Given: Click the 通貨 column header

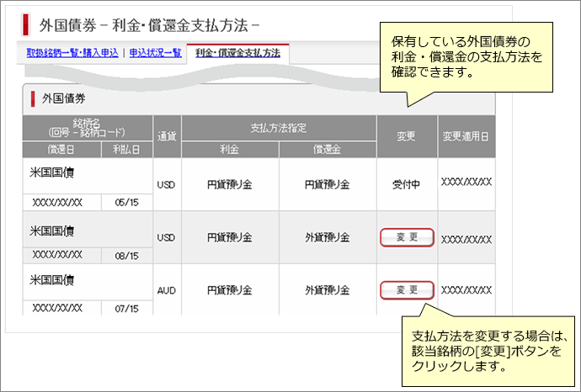Looking at the screenshot, I should (x=166, y=136).
